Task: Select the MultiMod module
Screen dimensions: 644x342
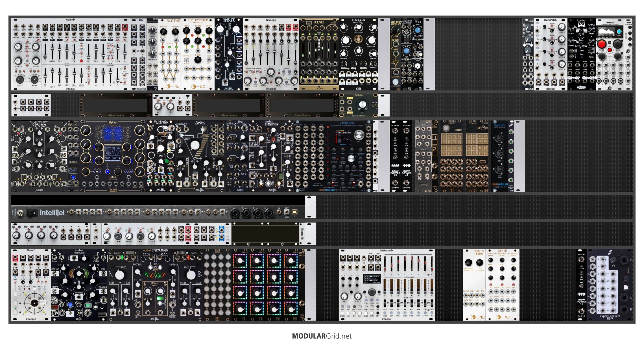Action: (x=161, y=156)
